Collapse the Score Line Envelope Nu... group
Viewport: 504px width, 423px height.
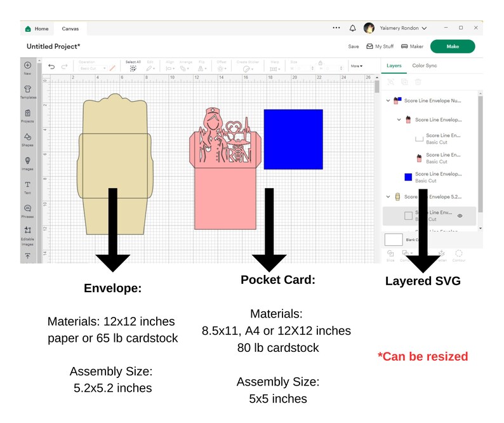[388, 101]
